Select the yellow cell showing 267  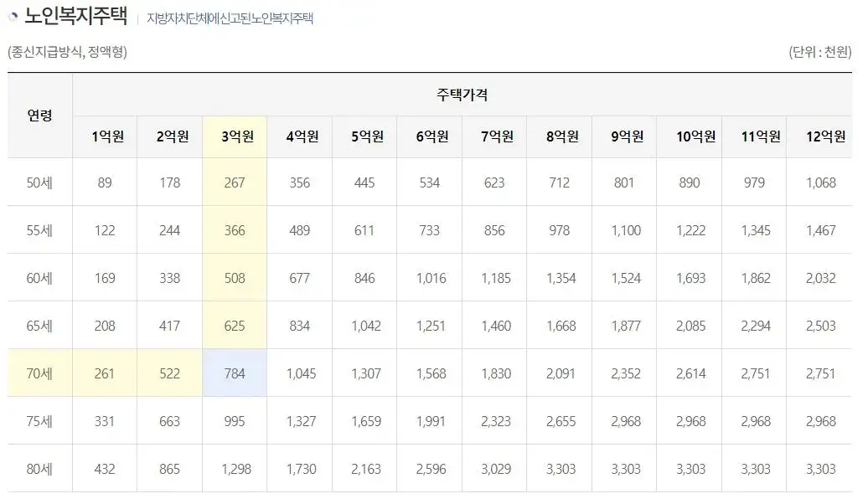click(234, 182)
